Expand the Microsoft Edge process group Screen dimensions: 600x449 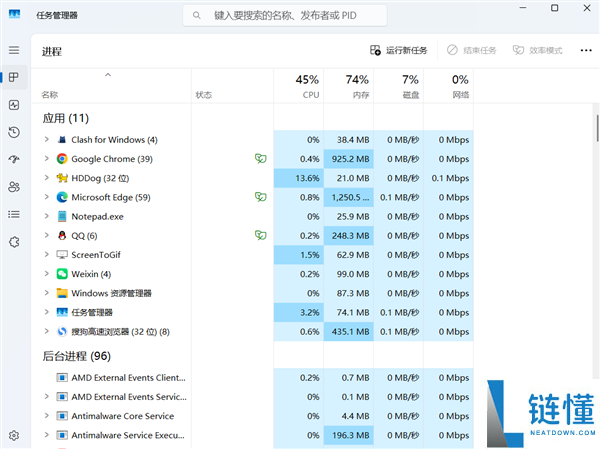46,197
